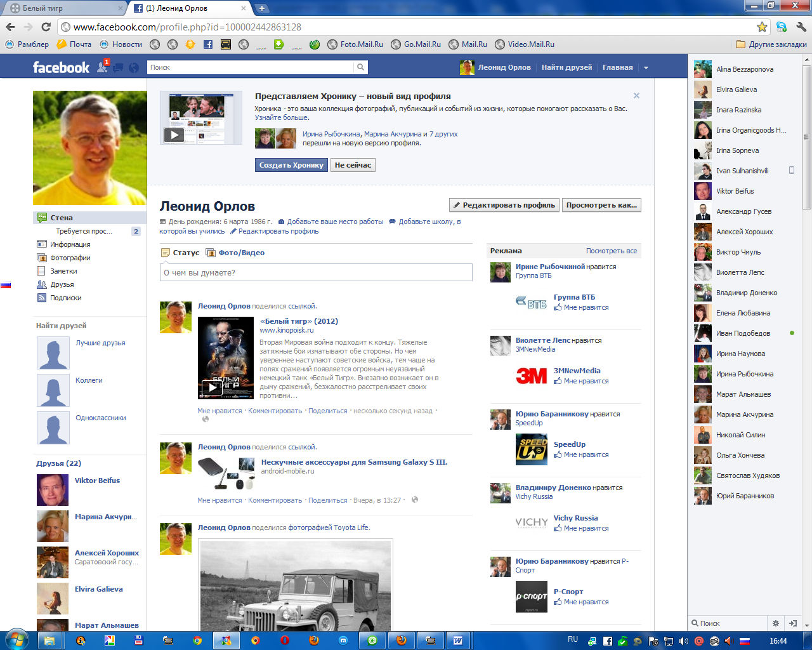Play the Белый тигр trailer video

pos(212,387)
